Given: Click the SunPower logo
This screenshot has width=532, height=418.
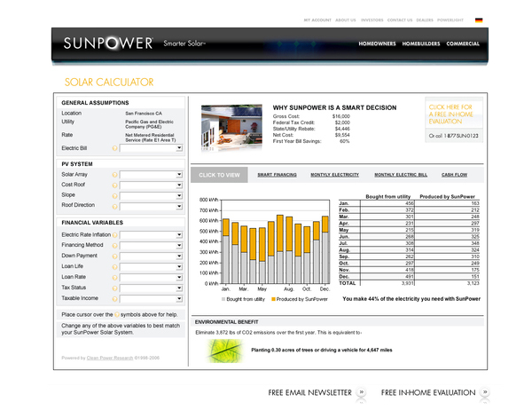Looking at the screenshot, I should tap(108, 43).
